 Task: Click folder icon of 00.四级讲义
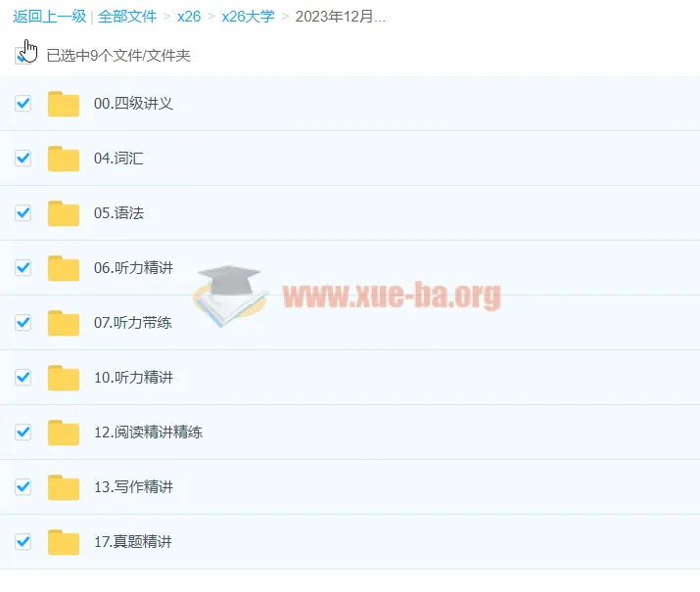pyautogui.click(x=64, y=104)
